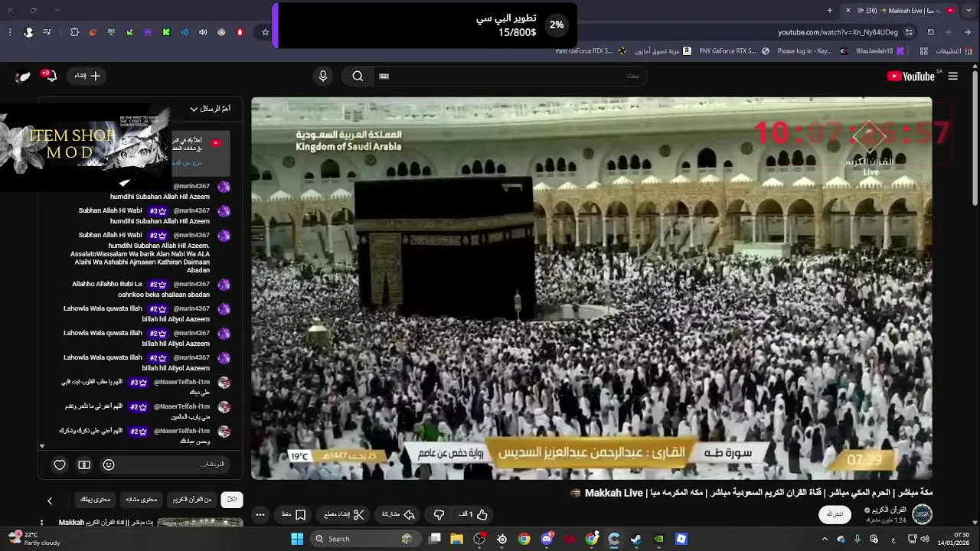Subscribe to the Quran channel
980x551 pixels.
pos(835,514)
